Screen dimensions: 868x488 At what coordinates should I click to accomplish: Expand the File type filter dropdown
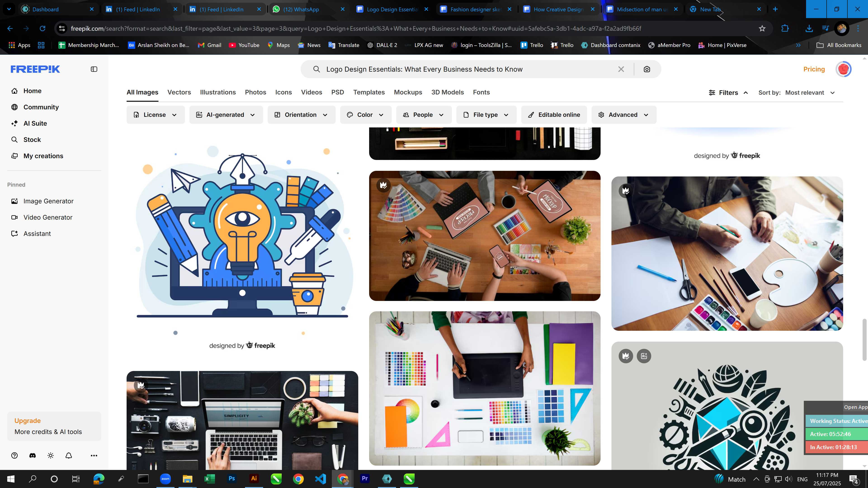click(x=486, y=115)
